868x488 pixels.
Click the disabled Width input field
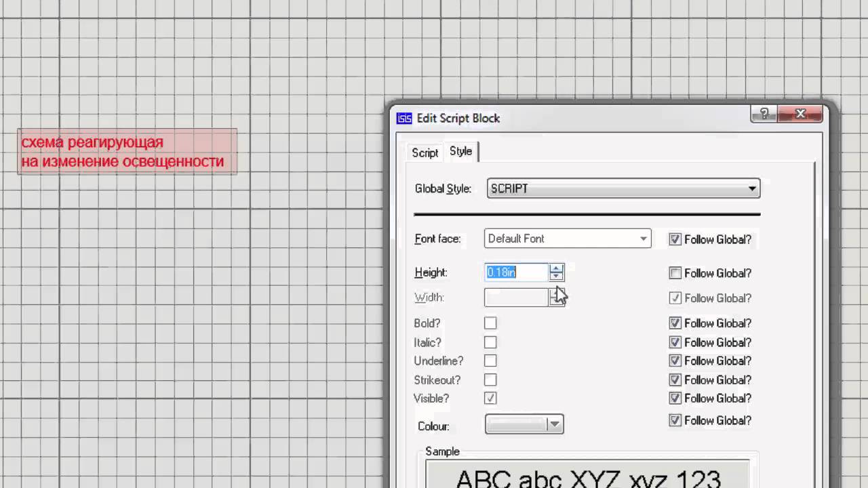(x=516, y=298)
